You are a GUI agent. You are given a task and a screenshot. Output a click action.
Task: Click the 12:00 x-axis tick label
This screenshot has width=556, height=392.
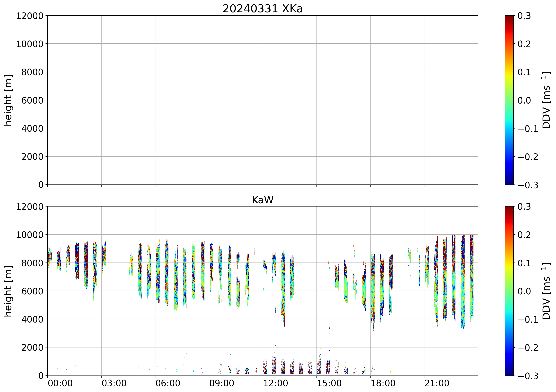[275, 383]
